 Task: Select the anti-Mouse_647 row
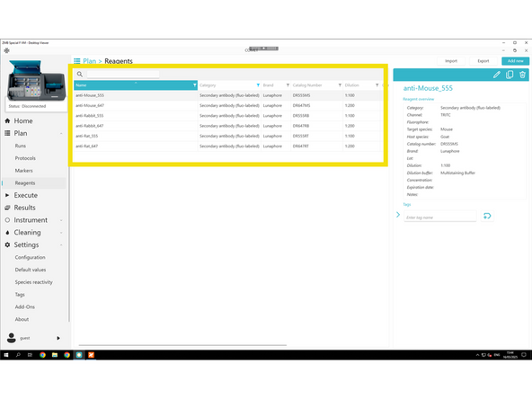pyautogui.click(x=228, y=105)
